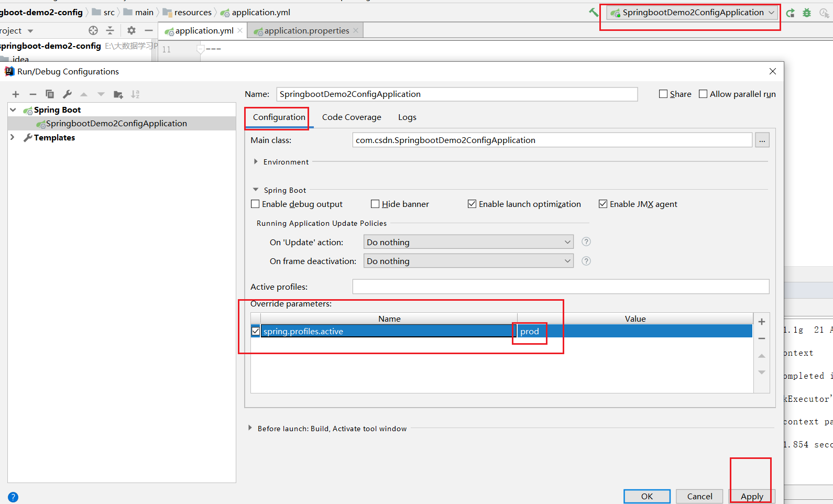Viewport: 833px width, 504px height.
Task: Open Project view dropdown arrow
Action: tap(30, 31)
